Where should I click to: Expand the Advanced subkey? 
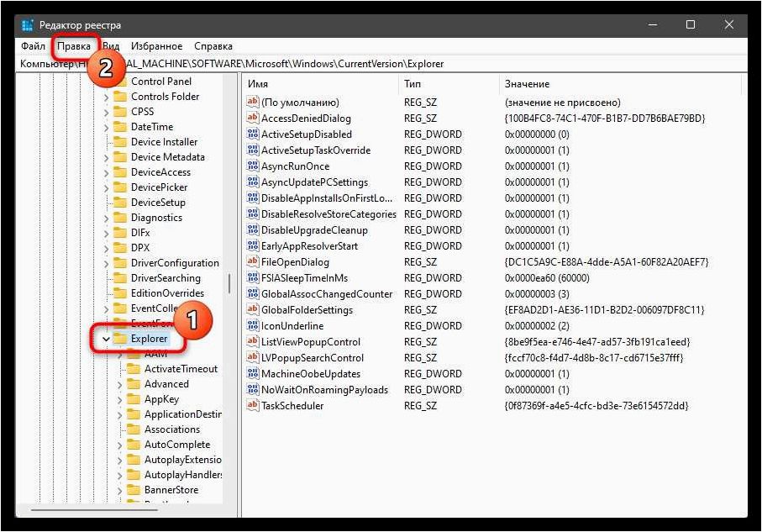(119, 384)
